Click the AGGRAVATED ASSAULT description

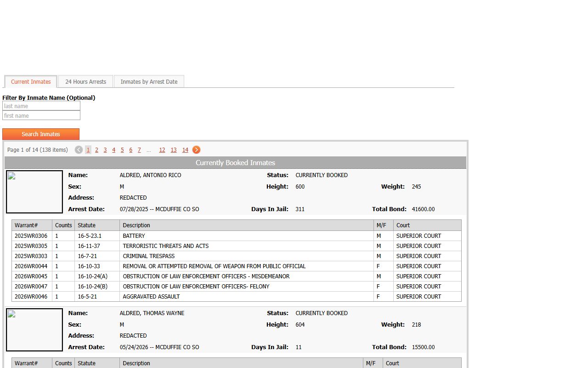247,297
